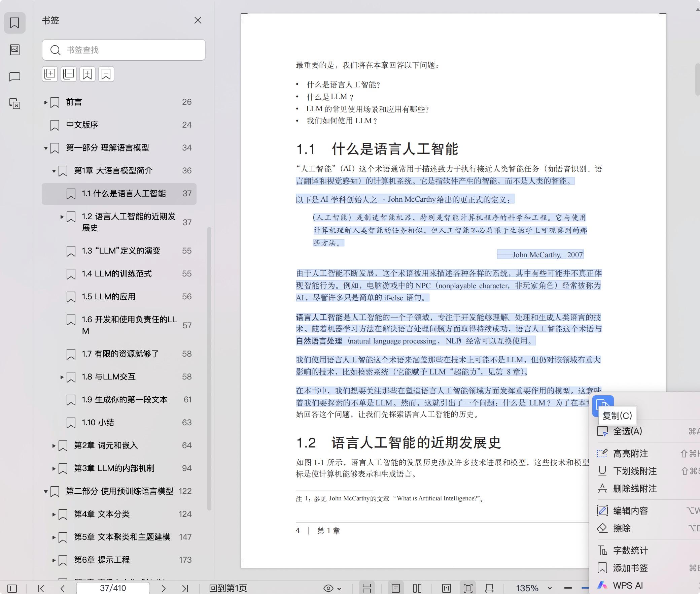Toggle two-page view mode in status bar
The height and width of the screenshot is (594, 700).
417,588
